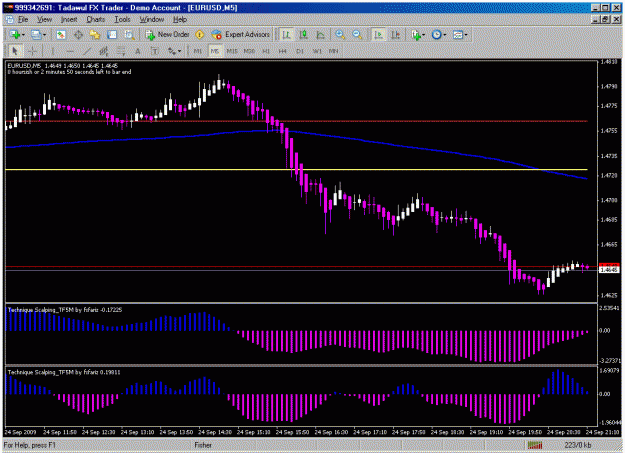Click the yellow MetaEditor diamond icon
The image size is (625, 453).
200,35
